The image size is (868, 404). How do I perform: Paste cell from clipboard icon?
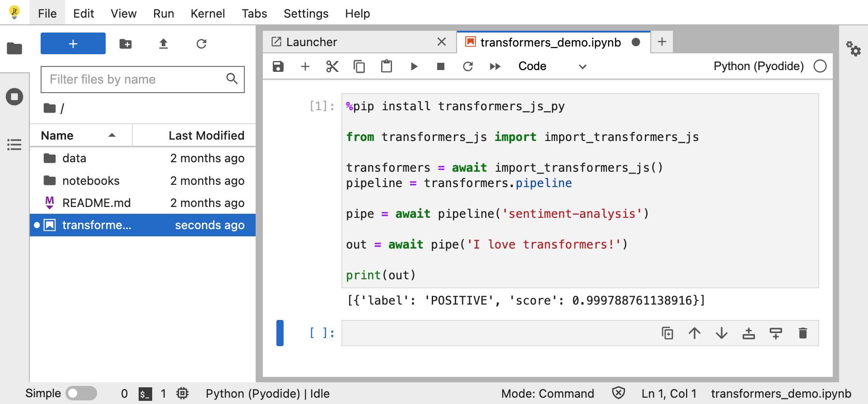pos(387,66)
